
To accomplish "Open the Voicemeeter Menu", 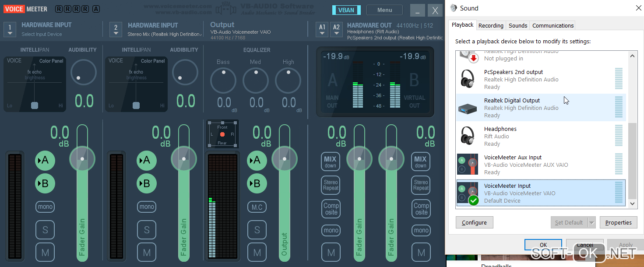I will click(384, 10).
